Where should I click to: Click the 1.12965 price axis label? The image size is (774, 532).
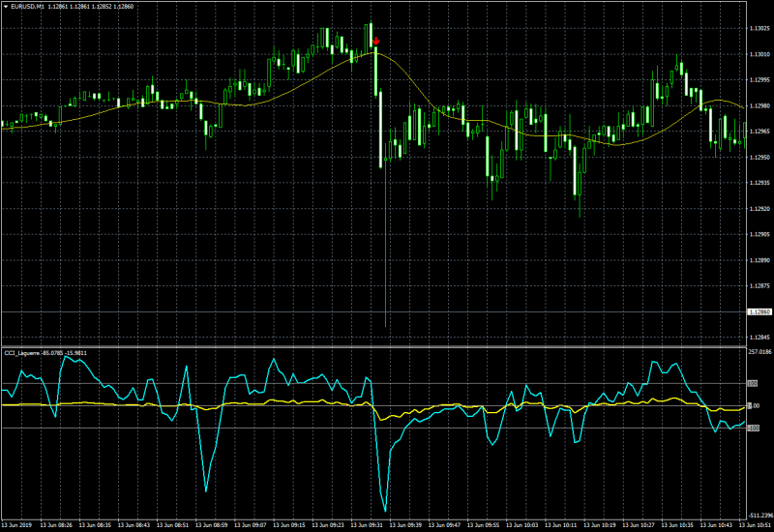[759, 132]
